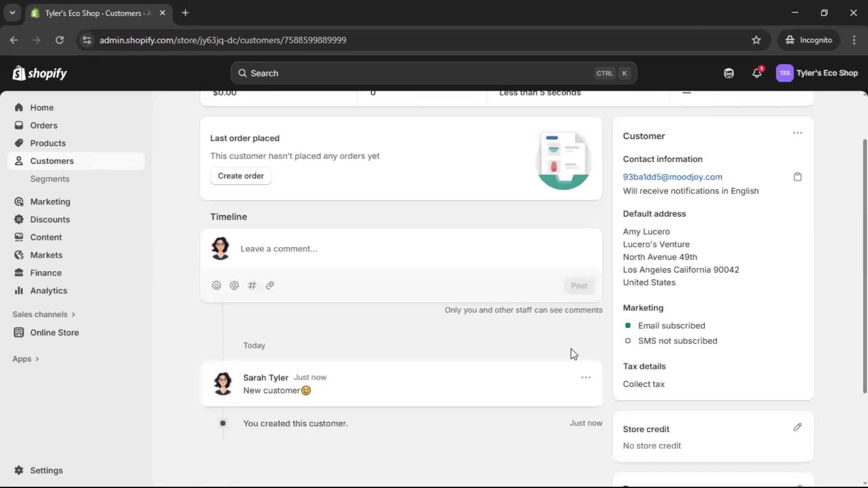Attach a link with the paperclip icon
Image resolution: width=868 pixels, height=488 pixels.
click(x=270, y=286)
